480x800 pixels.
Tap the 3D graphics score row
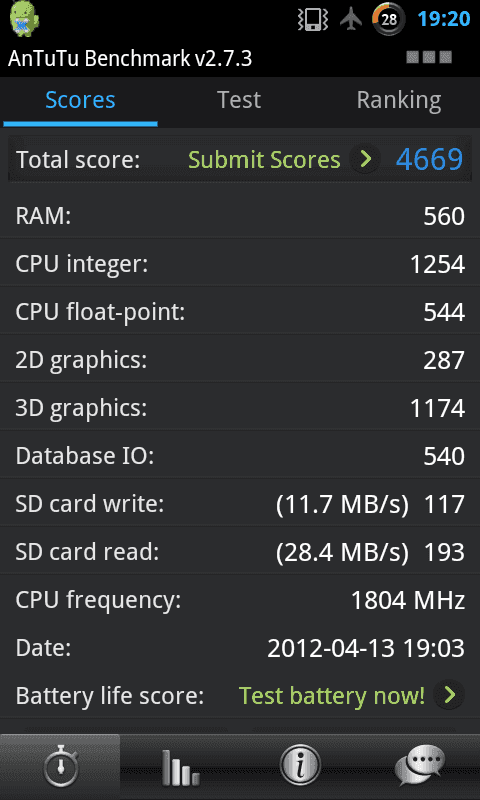coord(240,408)
